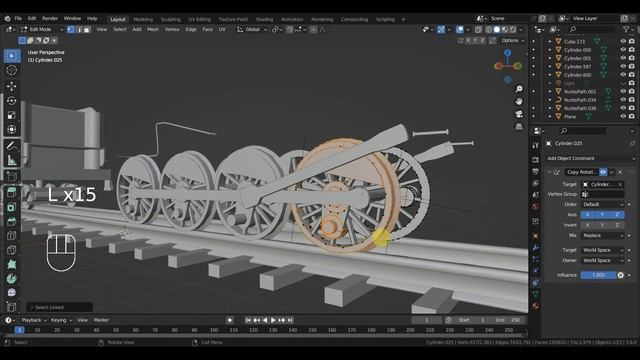The width and height of the screenshot is (640, 360).
Task: Open the Modifiers wrench properties tab
Action: pyautogui.click(x=536, y=248)
